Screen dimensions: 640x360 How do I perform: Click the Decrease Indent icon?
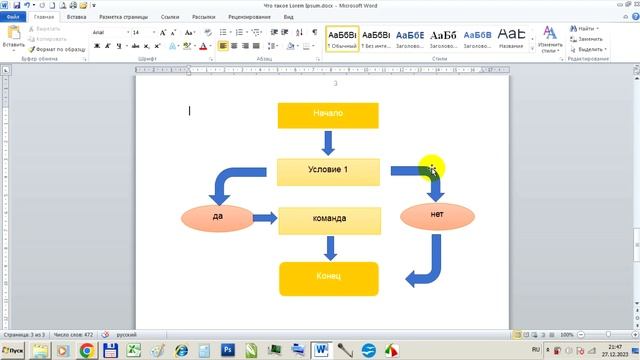274,32
